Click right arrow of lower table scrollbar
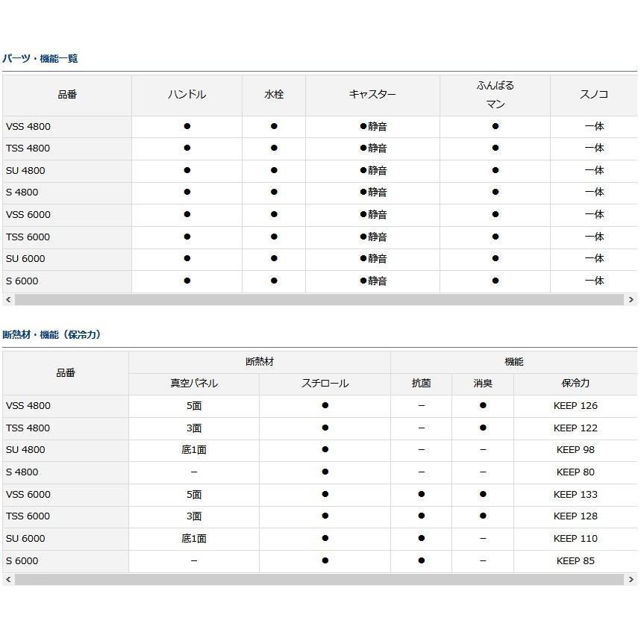The height and width of the screenshot is (644, 644). pyautogui.click(x=631, y=580)
